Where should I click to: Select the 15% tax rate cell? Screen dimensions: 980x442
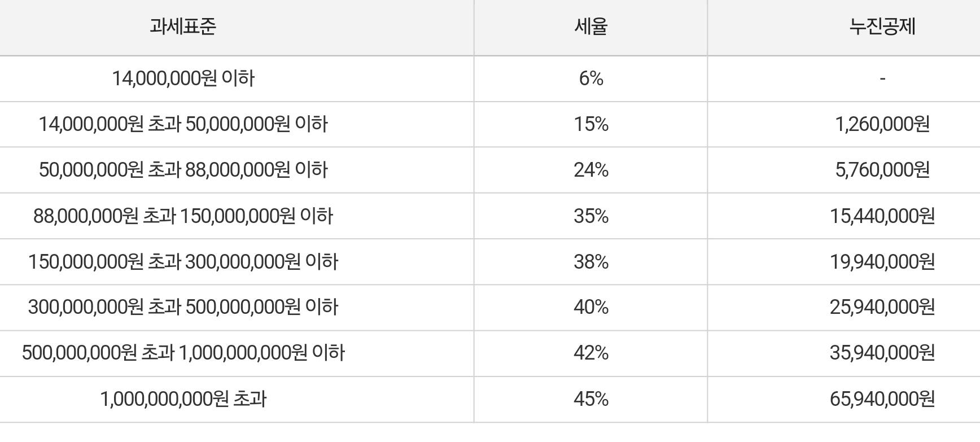(590, 124)
